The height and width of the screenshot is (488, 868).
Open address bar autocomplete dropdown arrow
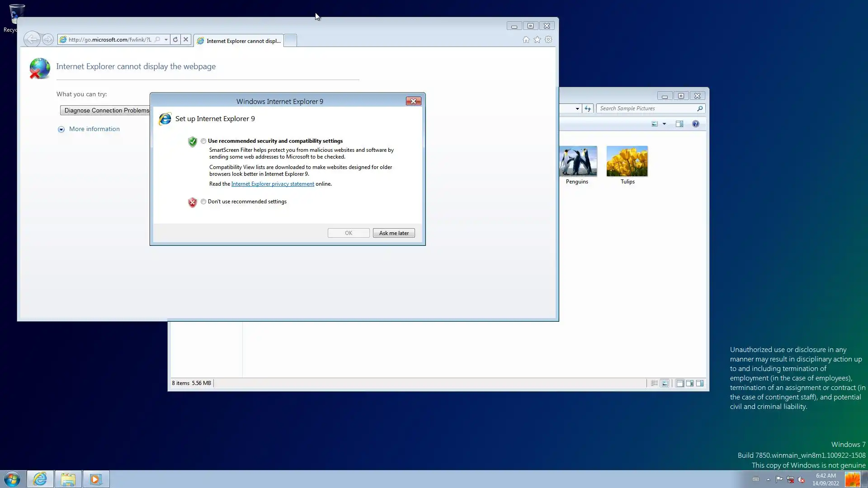point(166,40)
